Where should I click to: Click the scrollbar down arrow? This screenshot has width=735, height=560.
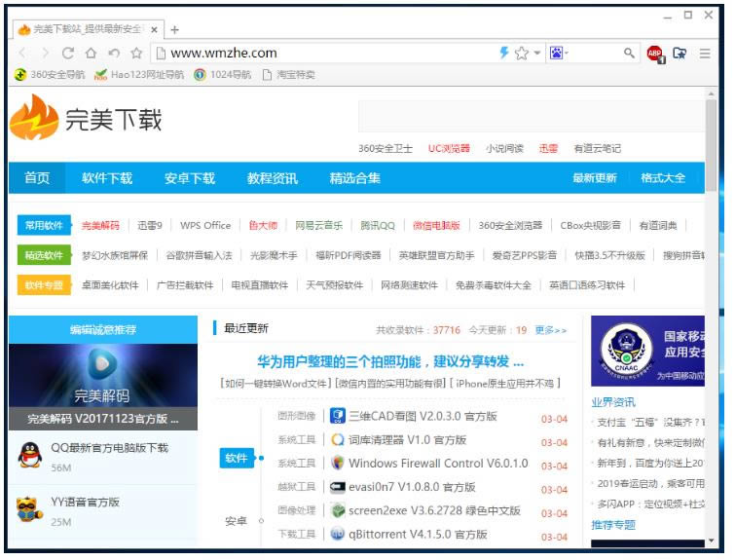[712, 541]
